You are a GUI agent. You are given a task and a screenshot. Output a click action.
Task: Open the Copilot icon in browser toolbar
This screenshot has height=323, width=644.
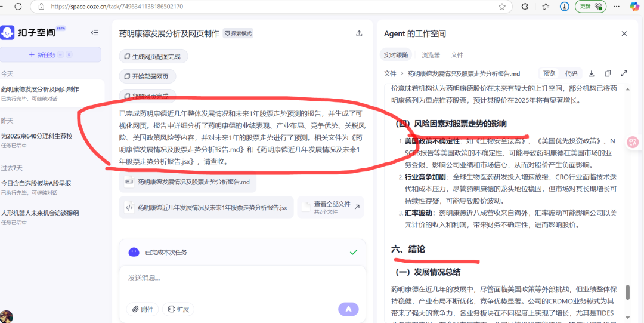pyautogui.click(x=635, y=6)
